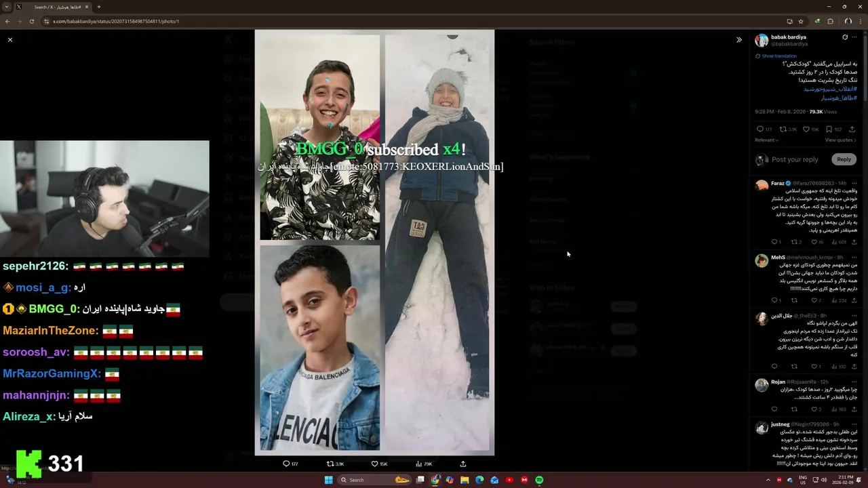Share the post via sidebar share icon

[852, 129]
